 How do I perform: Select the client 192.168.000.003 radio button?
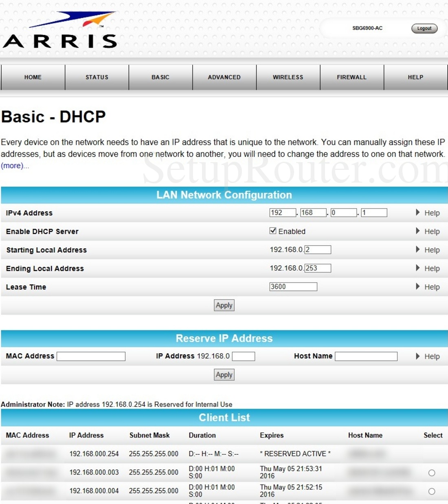coord(432,473)
